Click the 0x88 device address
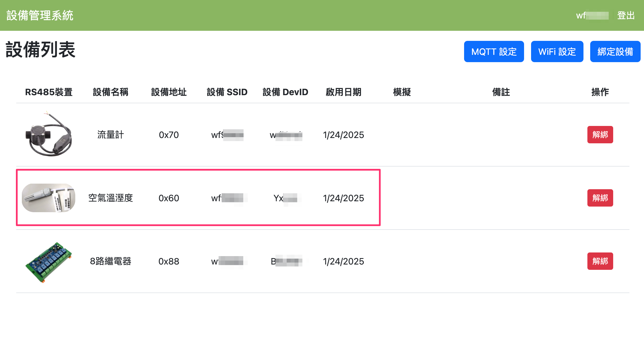The height and width of the screenshot is (337, 644). point(169,261)
